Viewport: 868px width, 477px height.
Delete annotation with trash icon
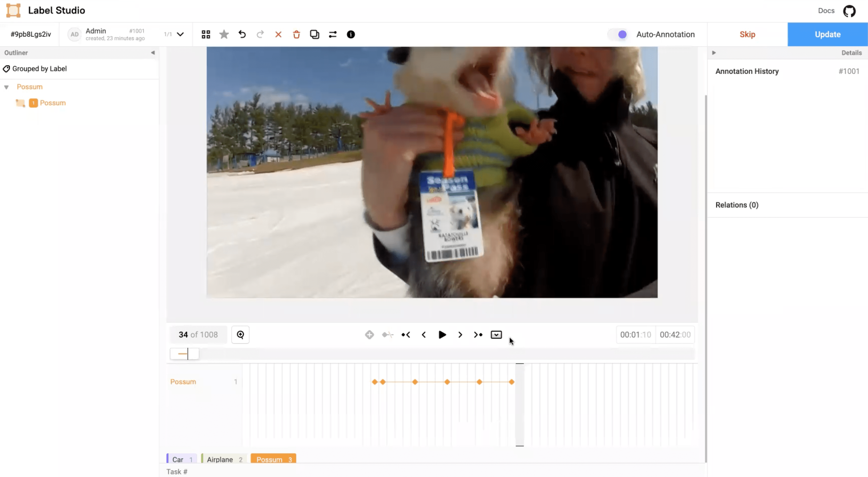pos(296,34)
